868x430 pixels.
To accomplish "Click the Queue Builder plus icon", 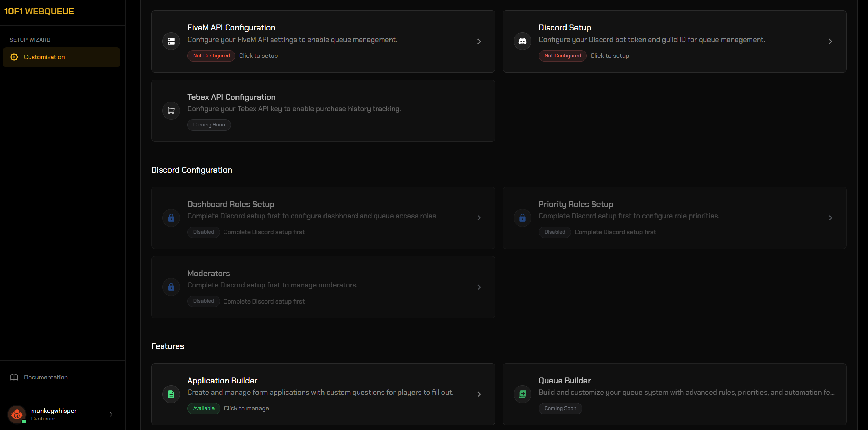I will coord(522,394).
